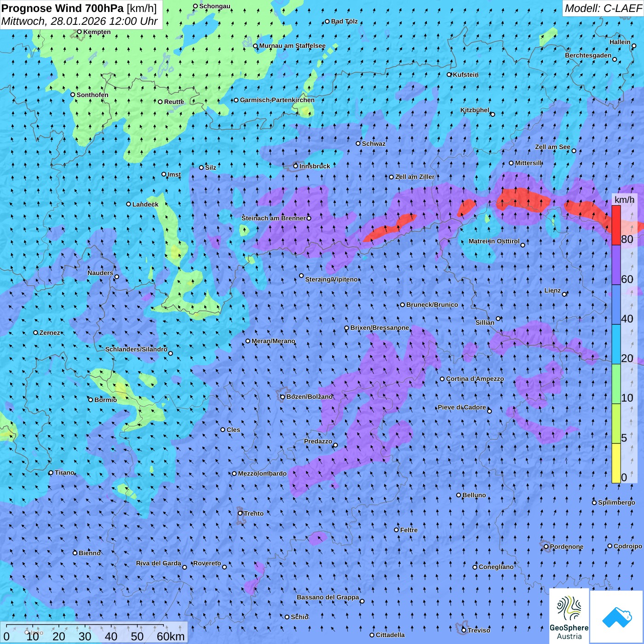Screen dimensions: 644x644
Task: Click the green 10 km/h legend swatch
Action: pos(616,384)
